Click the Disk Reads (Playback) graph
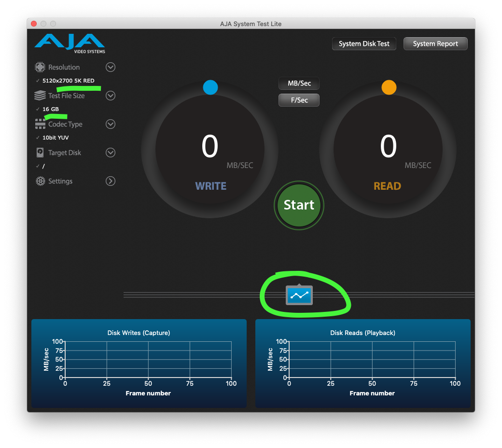The height and width of the screenshot is (448, 502). [363, 363]
